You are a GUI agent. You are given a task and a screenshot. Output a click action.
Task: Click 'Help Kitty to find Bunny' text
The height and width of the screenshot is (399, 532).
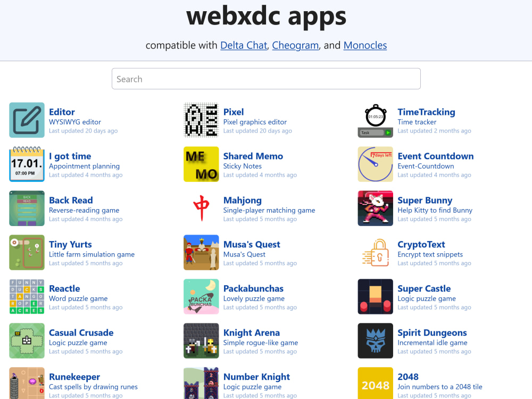[x=435, y=210]
